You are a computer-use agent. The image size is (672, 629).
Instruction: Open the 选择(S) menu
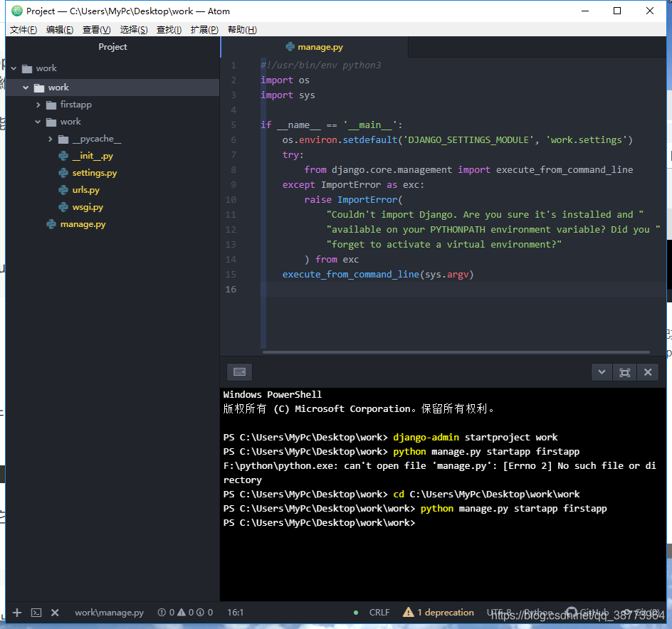tap(134, 30)
